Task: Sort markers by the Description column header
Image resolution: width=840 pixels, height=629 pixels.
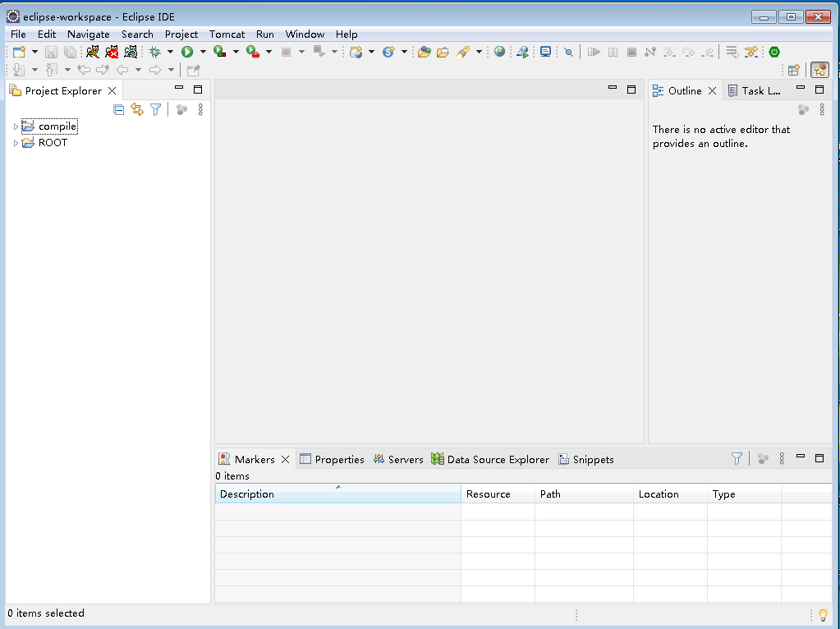Action: pyautogui.click(x=338, y=494)
